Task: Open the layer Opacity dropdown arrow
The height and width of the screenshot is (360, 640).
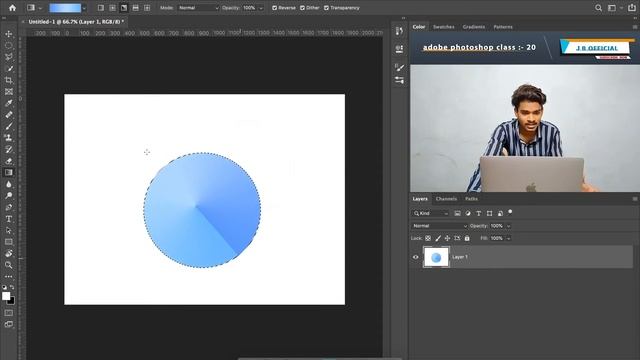Action: pos(508,226)
